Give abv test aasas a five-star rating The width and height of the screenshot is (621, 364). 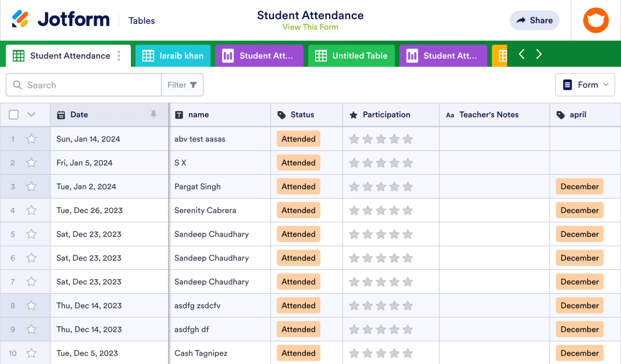[x=408, y=139]
